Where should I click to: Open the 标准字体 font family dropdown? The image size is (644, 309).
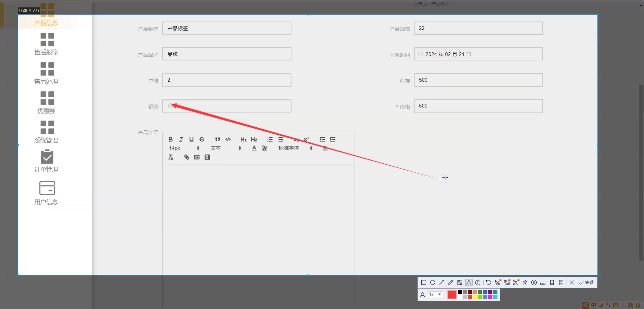click(x=295, y=148)
